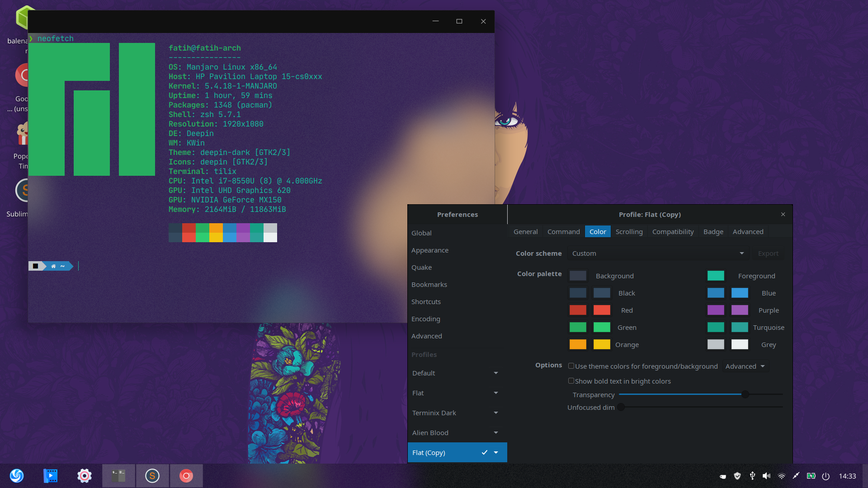Click the battery indicator in the system tray
This screenshot has height=488, width=868.
[x=811, y=476]
